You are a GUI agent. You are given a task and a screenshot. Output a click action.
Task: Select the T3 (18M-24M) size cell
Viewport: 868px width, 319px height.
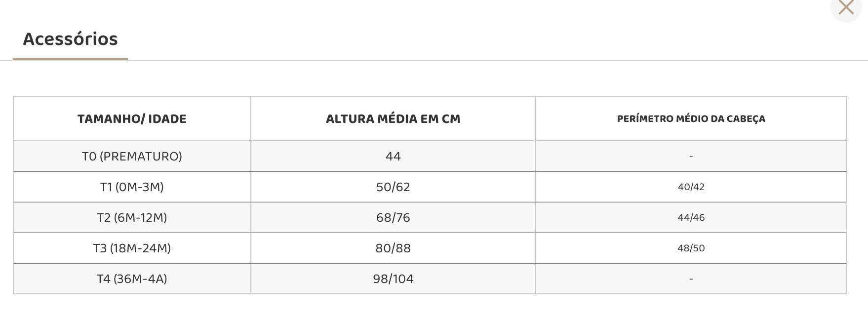132,248
